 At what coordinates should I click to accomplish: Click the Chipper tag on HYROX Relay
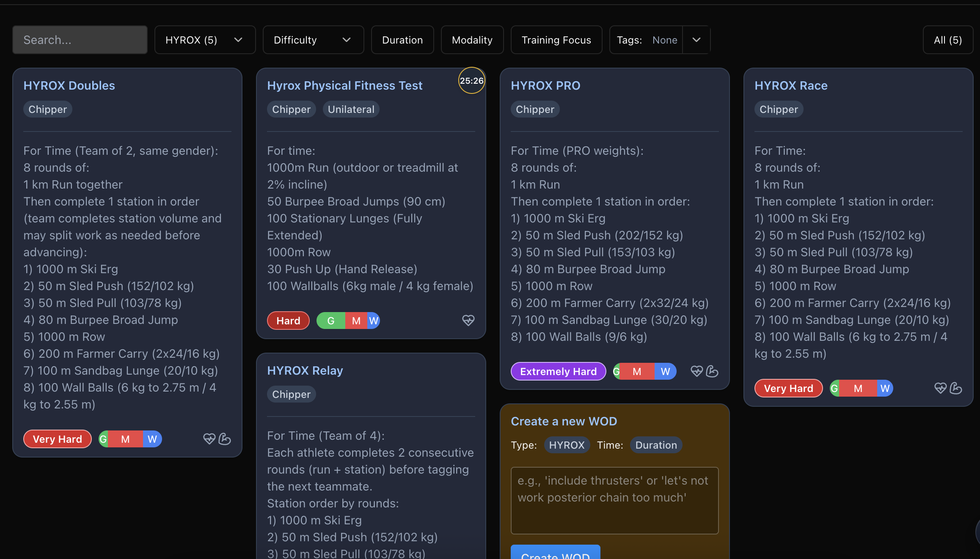pos(291,394)
